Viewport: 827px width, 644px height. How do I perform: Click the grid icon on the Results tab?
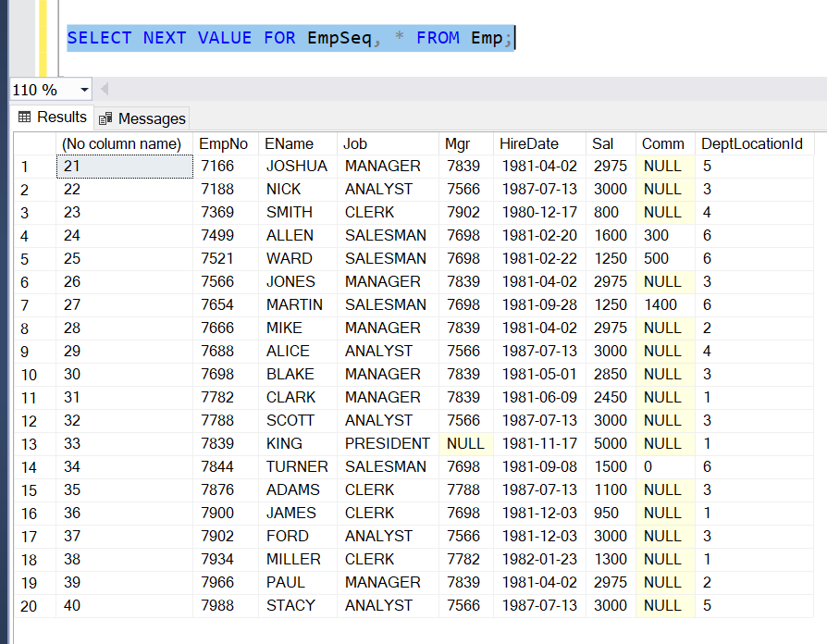pos(23,118)
